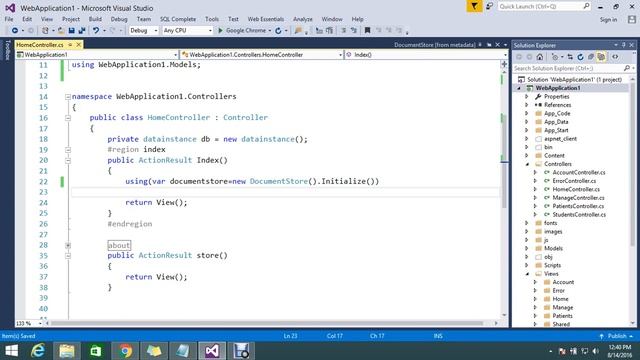Switch to the HomeController.cs tab

coord(40,45)
